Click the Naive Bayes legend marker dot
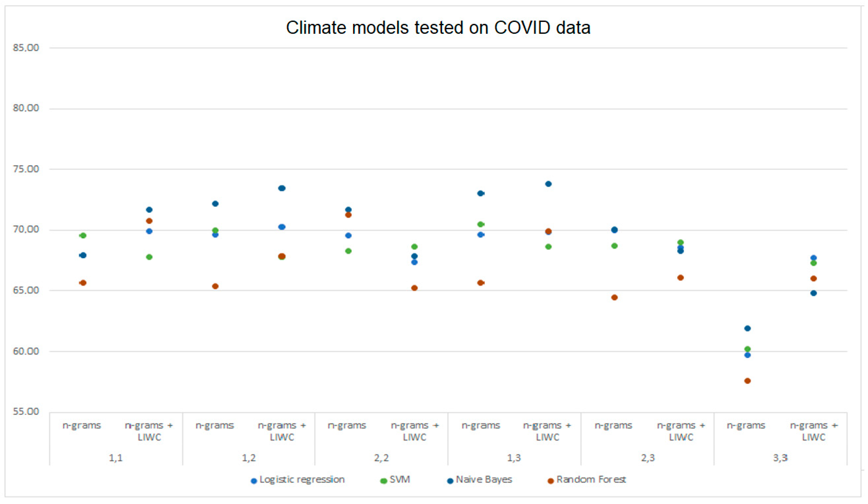Screen dimensions: 868x504 coord(450,481)
